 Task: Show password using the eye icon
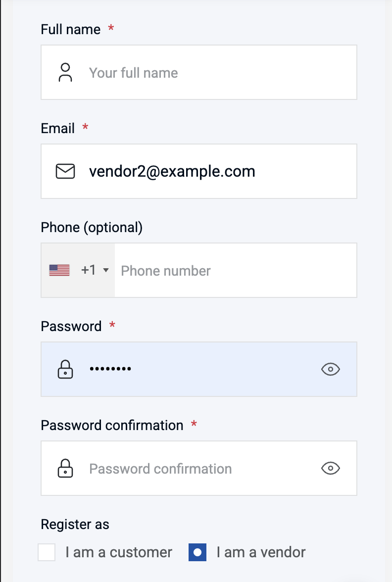click(331, 369)
